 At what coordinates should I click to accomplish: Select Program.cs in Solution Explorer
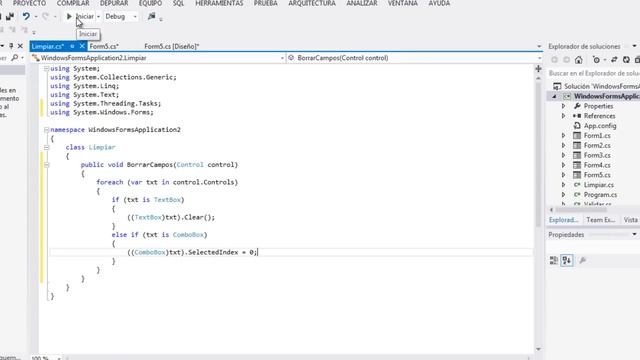(600, 195)
